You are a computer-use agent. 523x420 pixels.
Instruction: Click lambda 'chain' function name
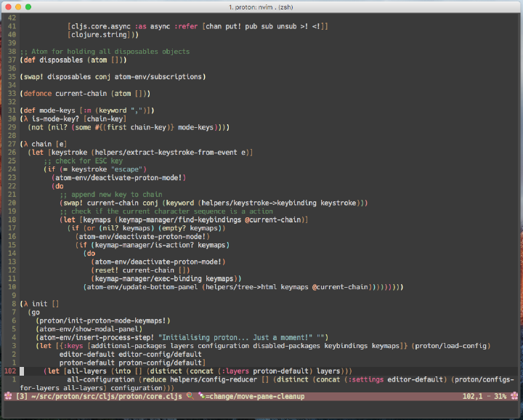41,144
